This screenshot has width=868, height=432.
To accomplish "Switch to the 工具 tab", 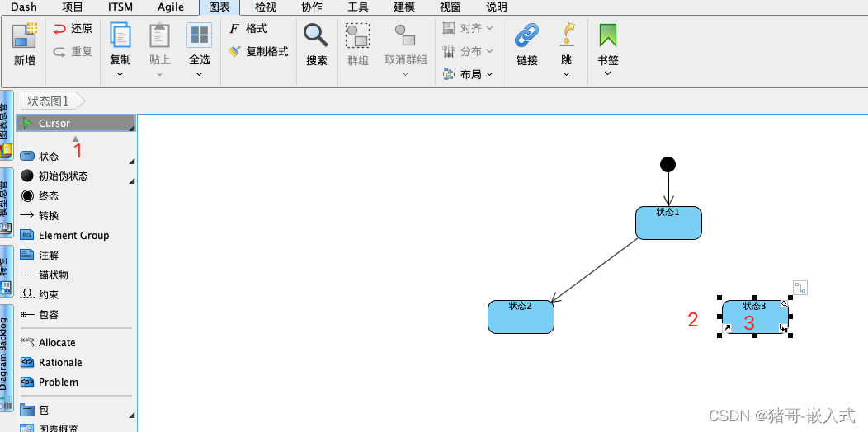I will [x=357, y=7].
